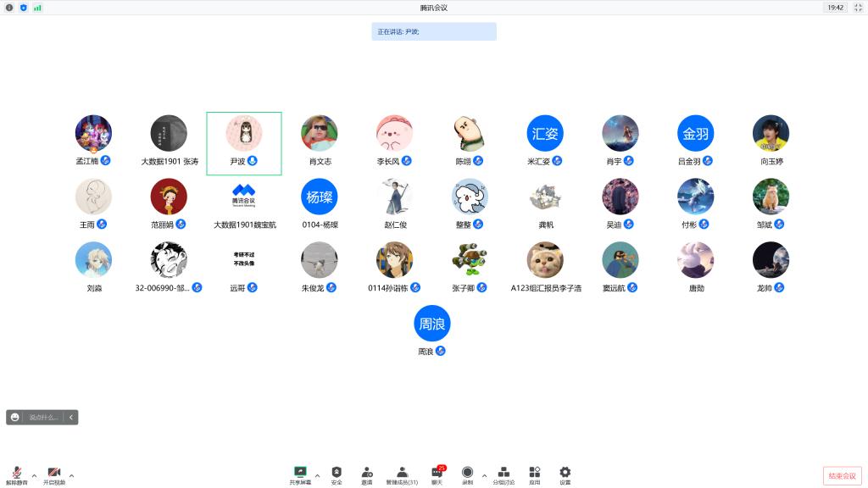Unmute the microphone (解除静音)
868x488 pixels.
pos(16,474)
